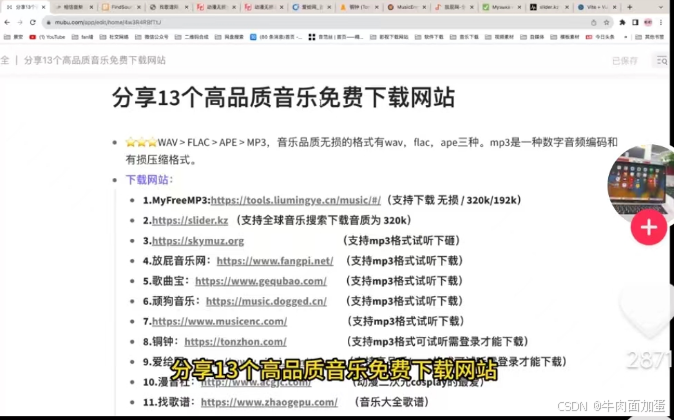Click the text 11.找歌谱
The width and height of the screenshot is (674, 420).
168,402
